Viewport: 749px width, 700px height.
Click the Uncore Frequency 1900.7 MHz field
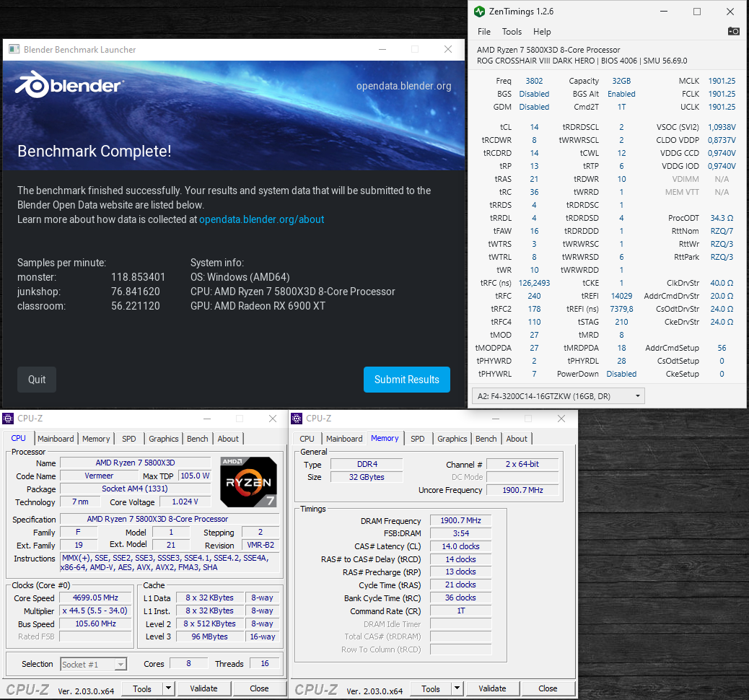[x=522, y=490]
